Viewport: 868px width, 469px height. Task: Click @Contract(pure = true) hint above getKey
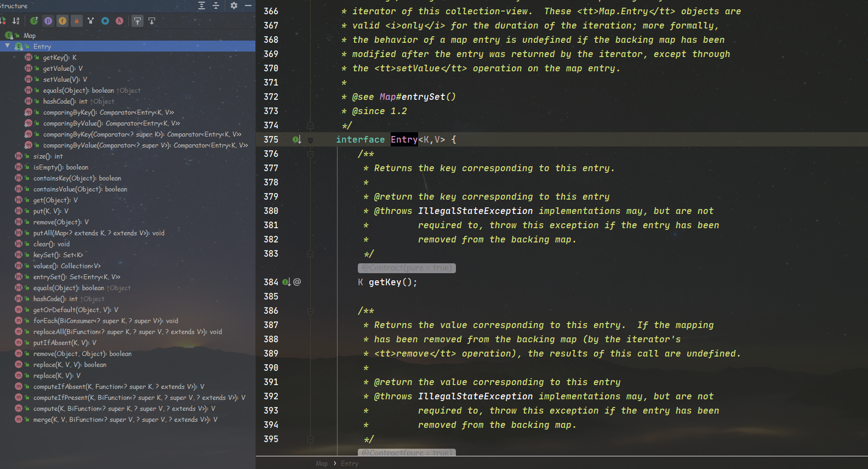click(x=407, y=268)
